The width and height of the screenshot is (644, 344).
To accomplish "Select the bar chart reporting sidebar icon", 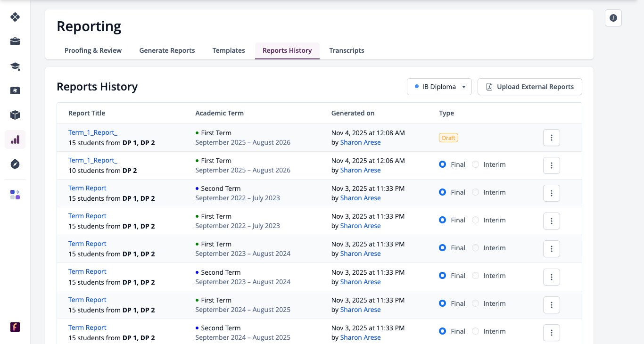I will [15, 139].
